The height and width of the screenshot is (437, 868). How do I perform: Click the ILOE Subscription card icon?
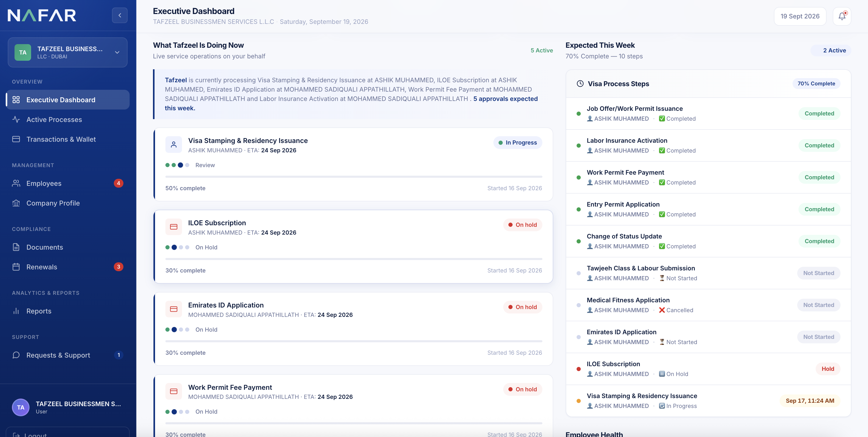point(173,227)
